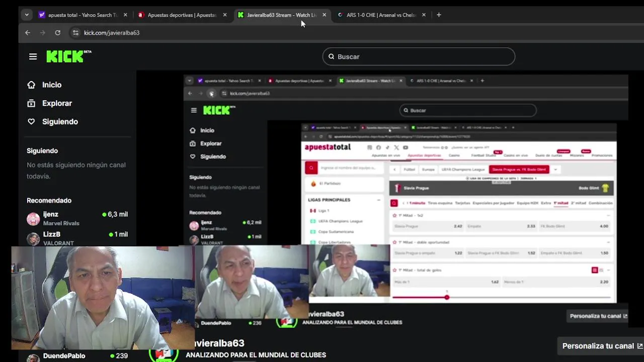The height and width of the screenshot is (362, 644).
Task: Select Menos de 1 at 2.20 odds
Action: click(x=556, y=282)
